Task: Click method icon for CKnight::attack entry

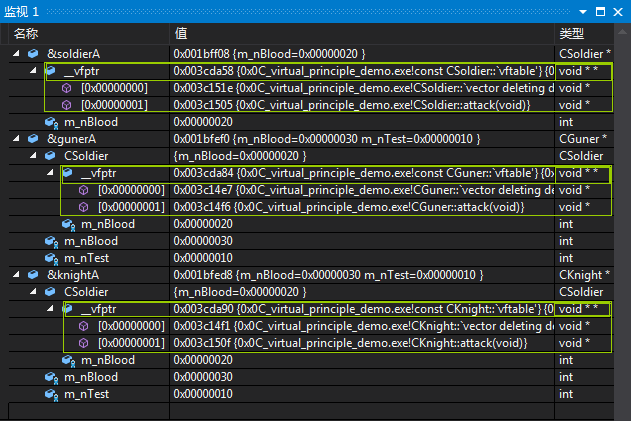Action: (x=84, y=343)
